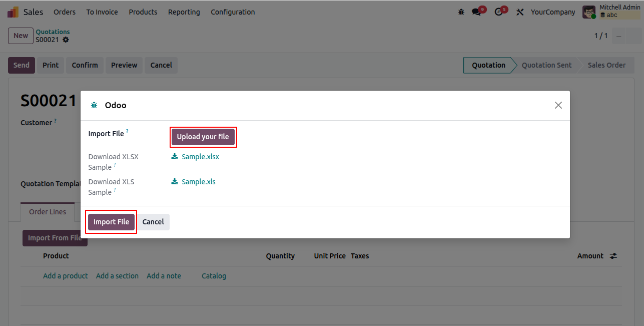Viewport: 644px width, 326px height.
Task: Open the YourCompany company switcher
Action: (553, 12)
